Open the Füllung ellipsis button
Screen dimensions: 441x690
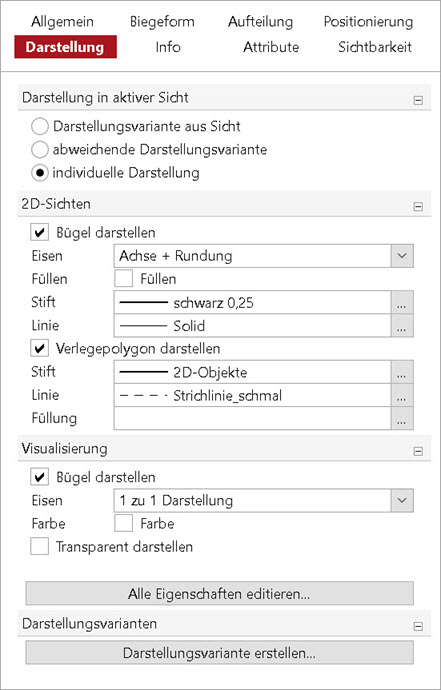(402, 418)
